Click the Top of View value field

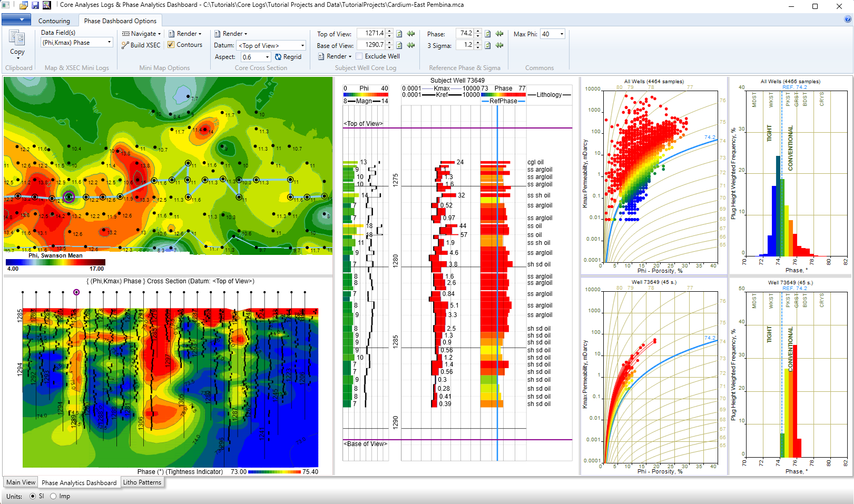(x=371, y=34)
